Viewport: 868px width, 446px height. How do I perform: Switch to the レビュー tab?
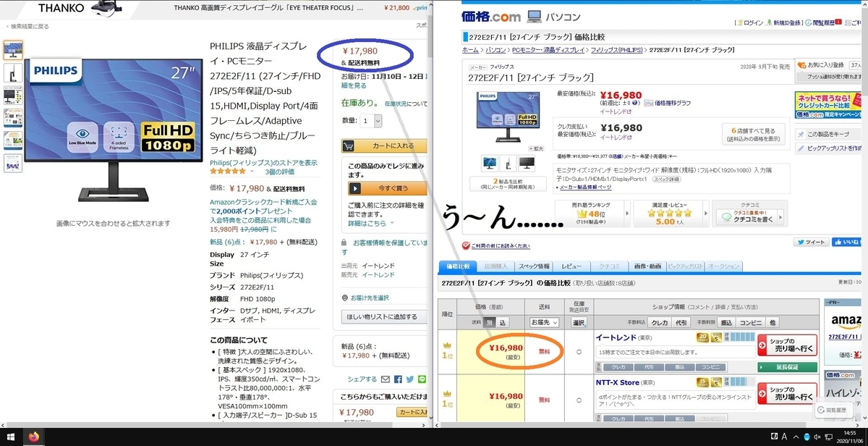(x=571, y=266)
